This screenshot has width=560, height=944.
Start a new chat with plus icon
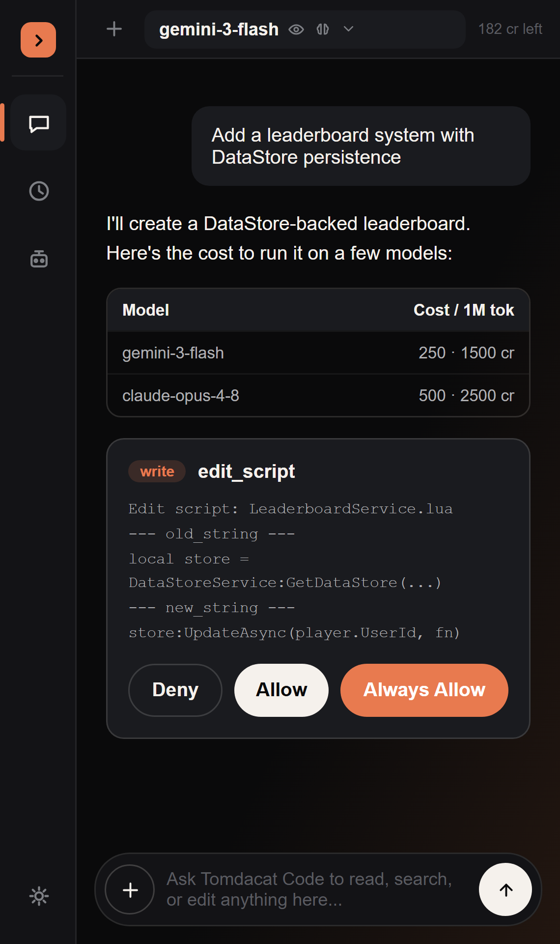click(114, 29)
